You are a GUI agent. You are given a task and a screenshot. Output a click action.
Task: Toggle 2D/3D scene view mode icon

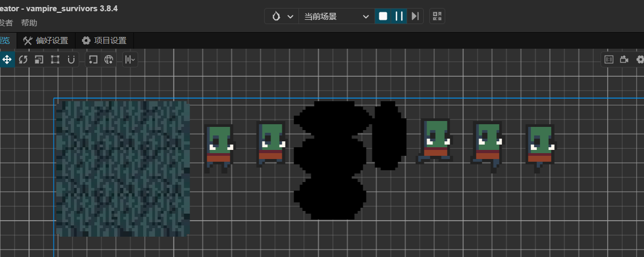609,59
